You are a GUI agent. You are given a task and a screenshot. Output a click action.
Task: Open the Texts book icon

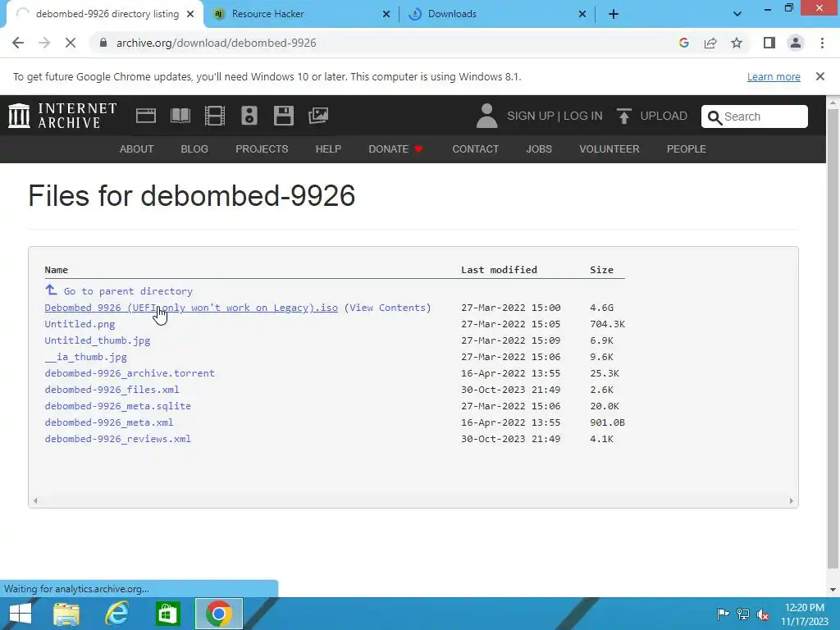tap(180, 116)
